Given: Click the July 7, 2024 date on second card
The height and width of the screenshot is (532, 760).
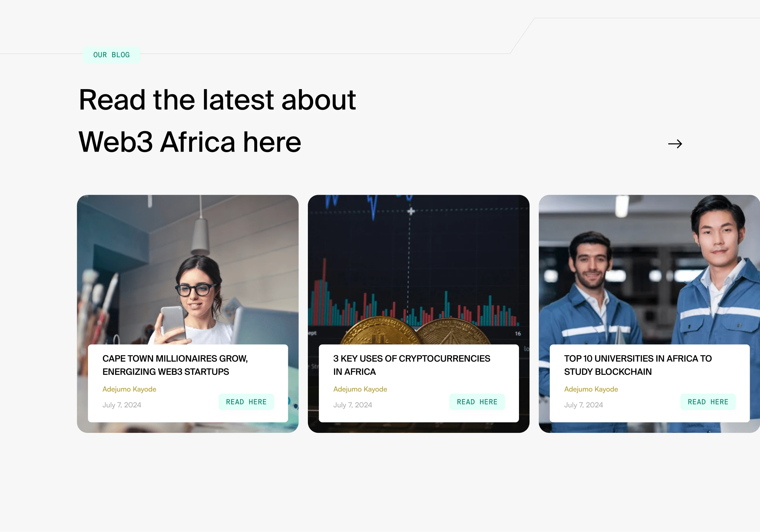Looking at the screenshot, I should coord(352,405).
